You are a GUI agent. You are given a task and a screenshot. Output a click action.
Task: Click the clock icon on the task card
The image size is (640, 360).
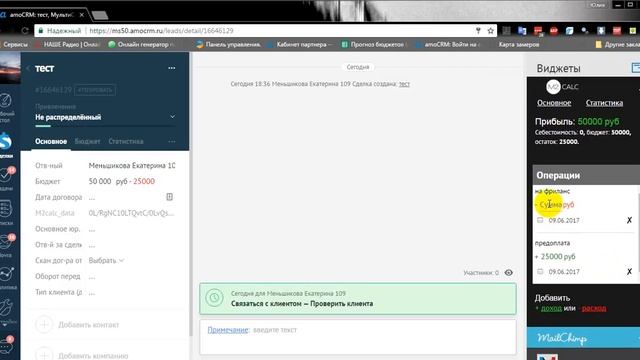click(x=214, y=298)
